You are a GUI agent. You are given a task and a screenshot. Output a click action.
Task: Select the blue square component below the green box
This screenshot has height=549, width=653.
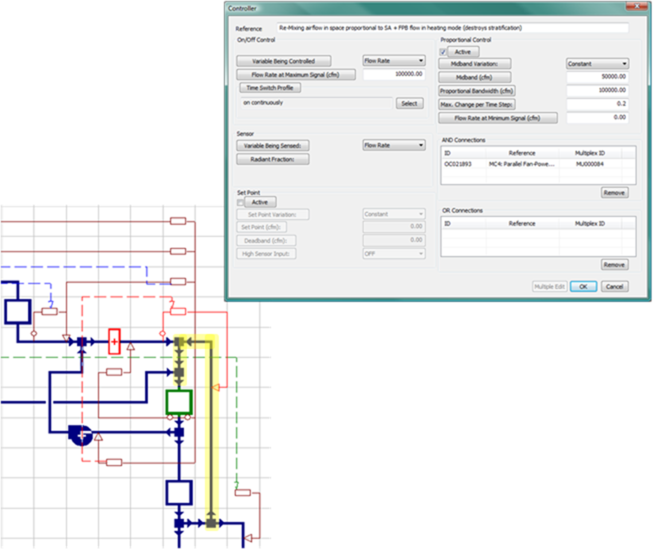click(179, 492)
